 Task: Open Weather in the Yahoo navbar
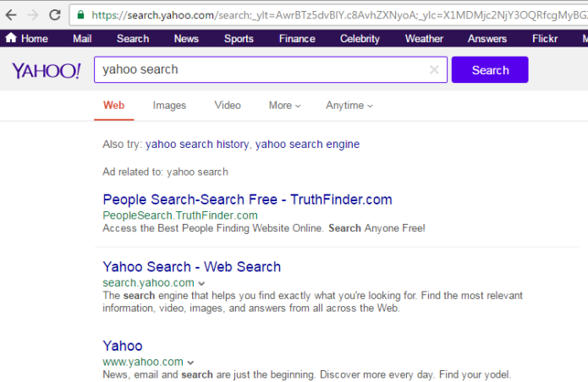[x=424, y=39]
